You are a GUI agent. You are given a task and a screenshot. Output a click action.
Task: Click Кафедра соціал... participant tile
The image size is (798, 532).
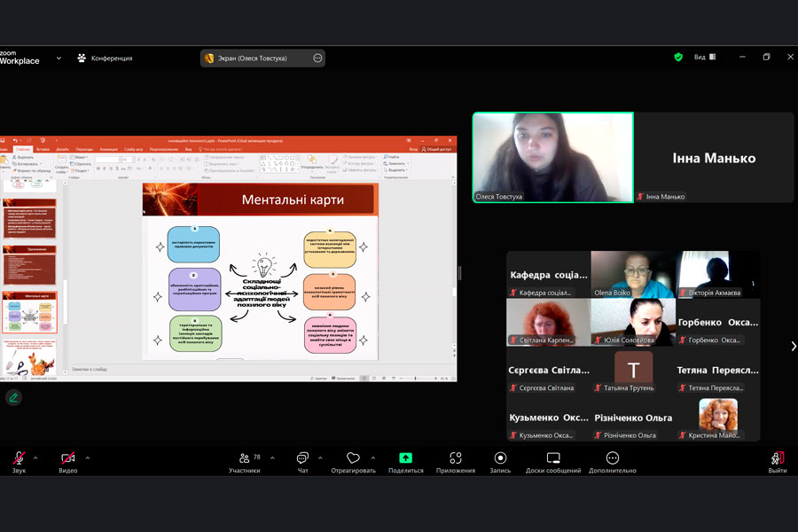(549, 274)
